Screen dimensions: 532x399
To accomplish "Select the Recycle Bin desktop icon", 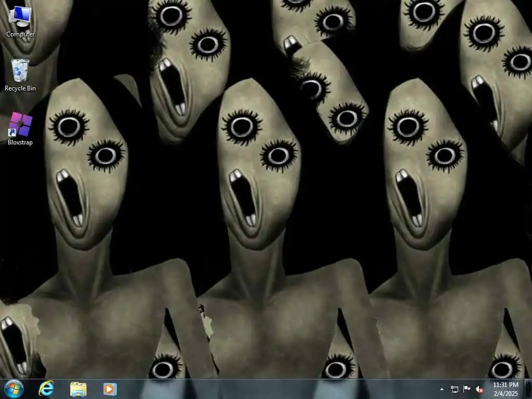I will (20, 75).
